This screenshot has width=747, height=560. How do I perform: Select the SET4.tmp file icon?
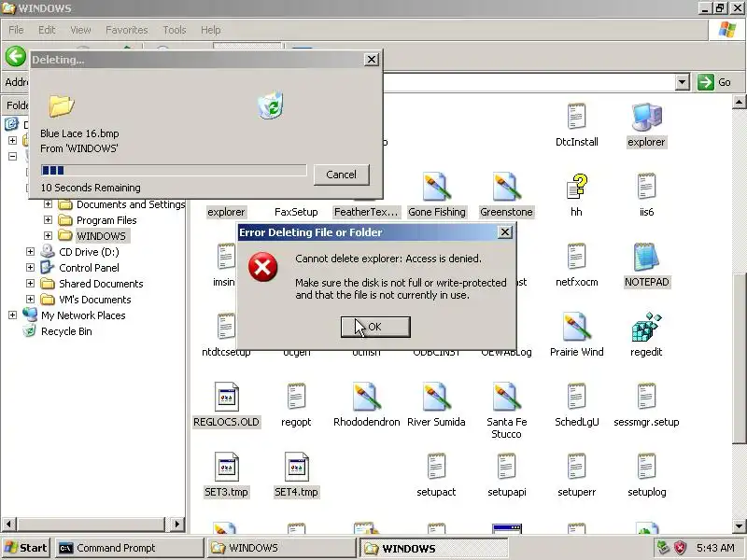click(x=296, y=467)
